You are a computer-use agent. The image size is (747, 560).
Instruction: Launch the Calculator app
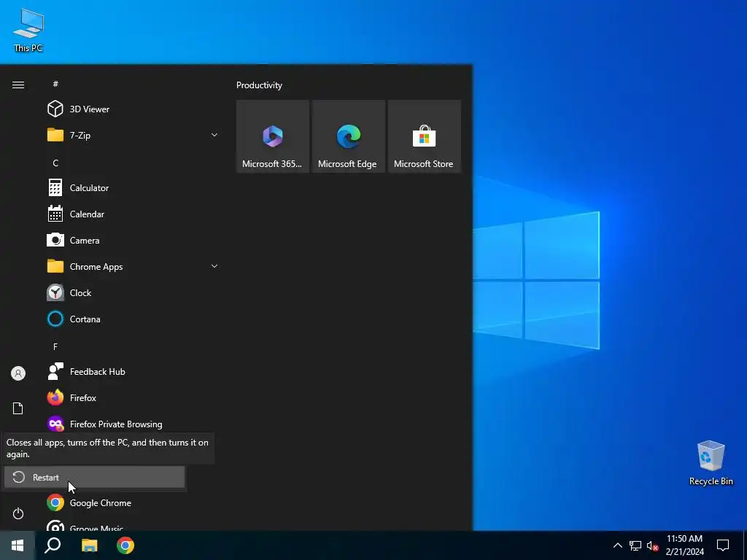point(132,187)
